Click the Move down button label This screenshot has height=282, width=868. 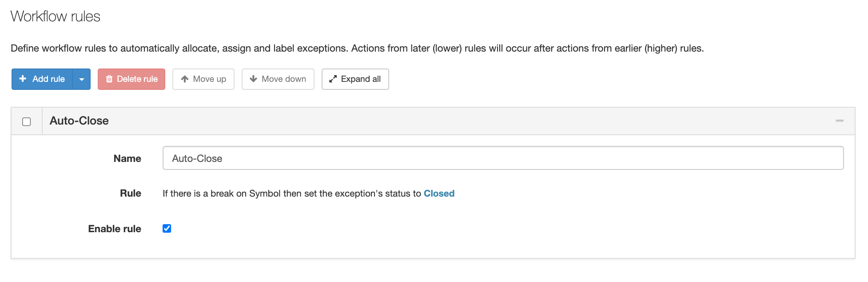click(284, 79)
